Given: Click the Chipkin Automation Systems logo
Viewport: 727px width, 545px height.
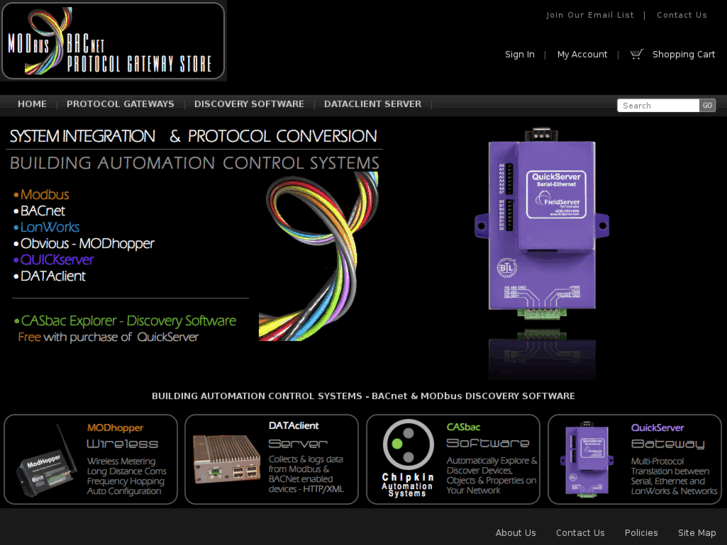Looking at the screenshot, I should (x=408, y=458).
